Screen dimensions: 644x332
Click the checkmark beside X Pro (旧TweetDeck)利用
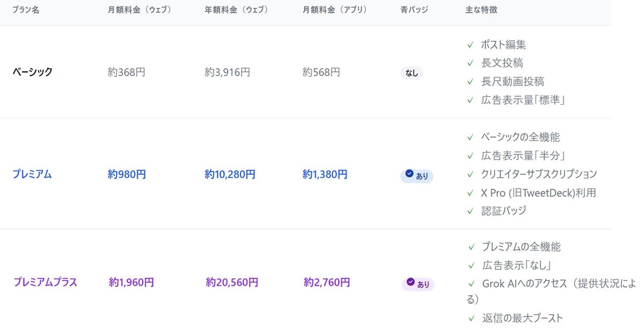(470, 193)
